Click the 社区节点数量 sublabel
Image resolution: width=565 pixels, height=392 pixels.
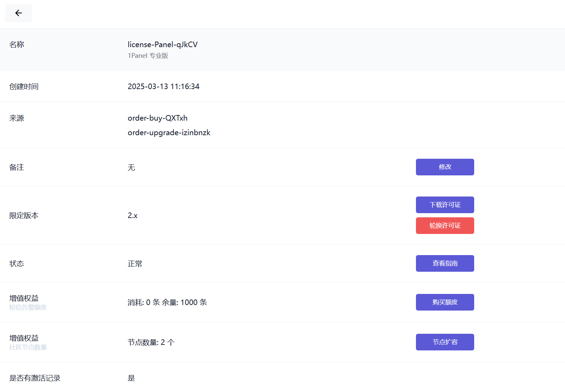(x=28, y=347)
